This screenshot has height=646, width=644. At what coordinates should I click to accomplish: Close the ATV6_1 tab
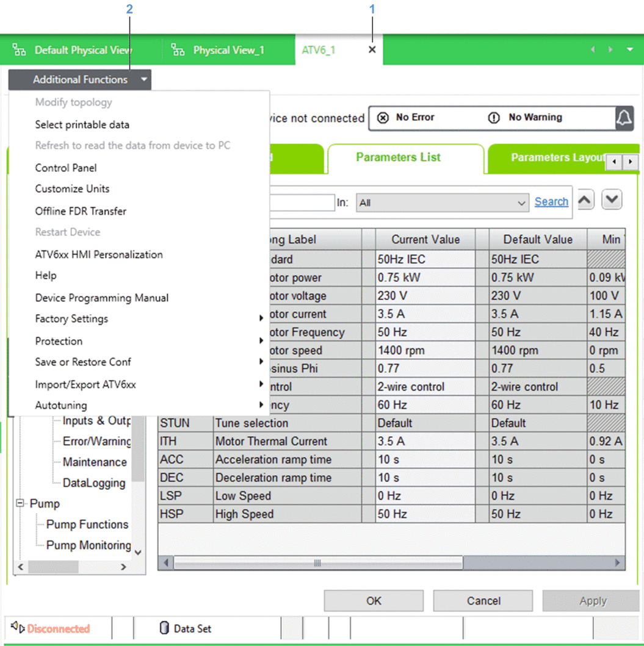(x=372, y=50)
